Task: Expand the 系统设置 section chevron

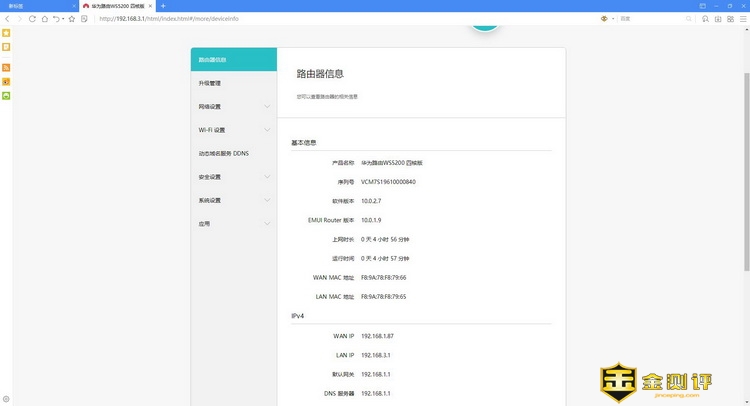Action: point(267,200)
